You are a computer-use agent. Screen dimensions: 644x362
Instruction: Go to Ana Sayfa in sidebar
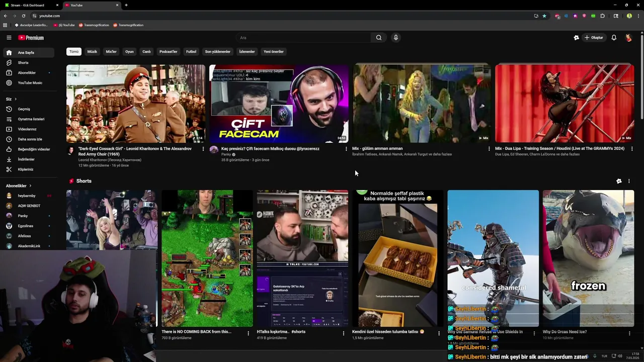click(28, 52)
